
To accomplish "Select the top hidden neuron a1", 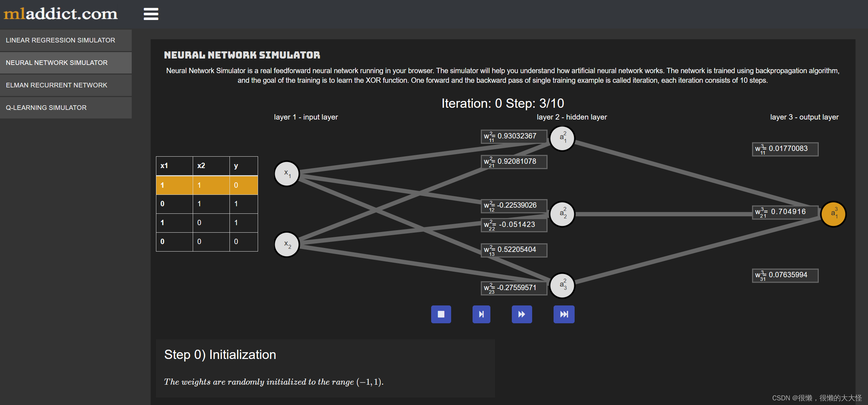I will tap(562, 138).
